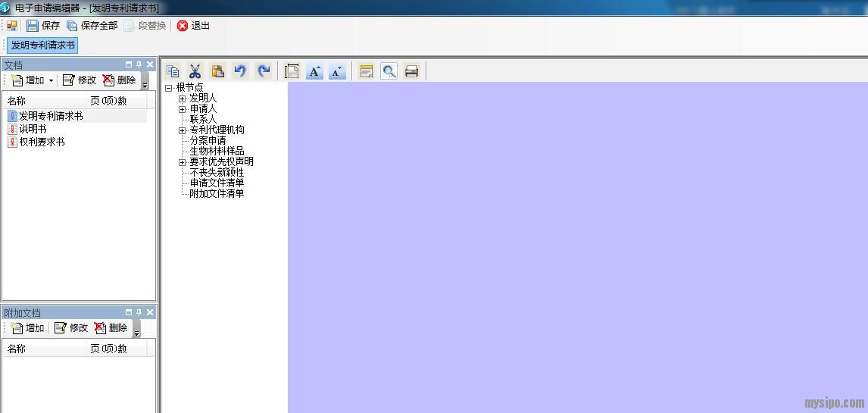Pin the 文档 panel with pushpin icon
The image size is (868, 413).
(139, 65)
